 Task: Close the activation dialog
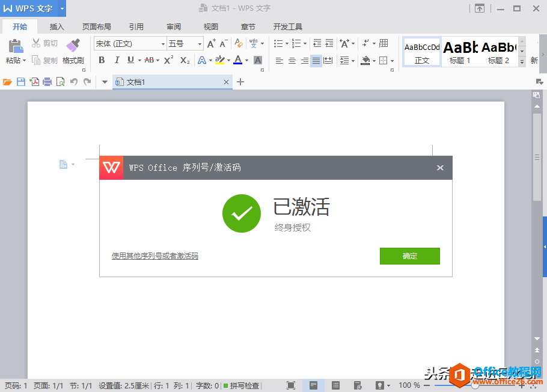click(440, 168)
